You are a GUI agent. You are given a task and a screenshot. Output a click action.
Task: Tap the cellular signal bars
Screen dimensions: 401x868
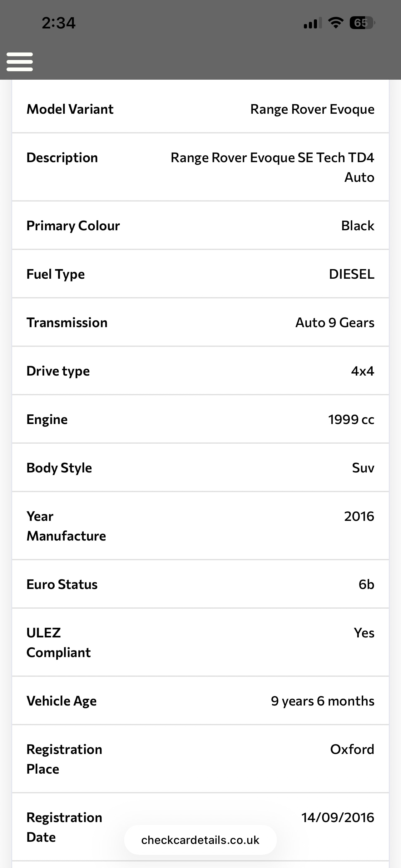312,23
